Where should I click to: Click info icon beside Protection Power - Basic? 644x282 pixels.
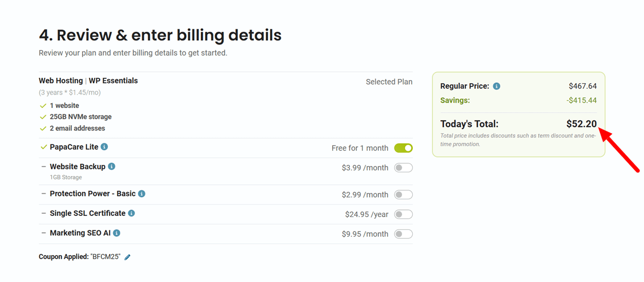(142, 193)
